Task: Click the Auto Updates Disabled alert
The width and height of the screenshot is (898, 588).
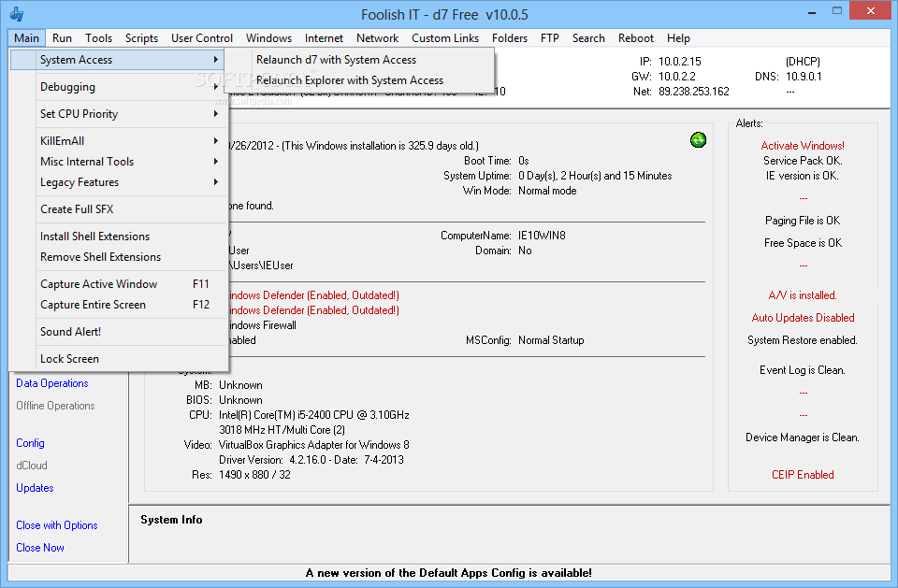Action: point(803,318)
